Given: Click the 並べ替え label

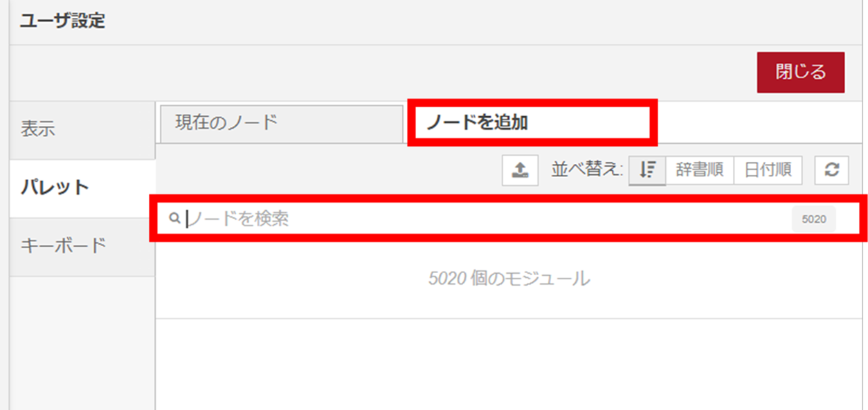Looking at the screenshot, I should point(588,170).
